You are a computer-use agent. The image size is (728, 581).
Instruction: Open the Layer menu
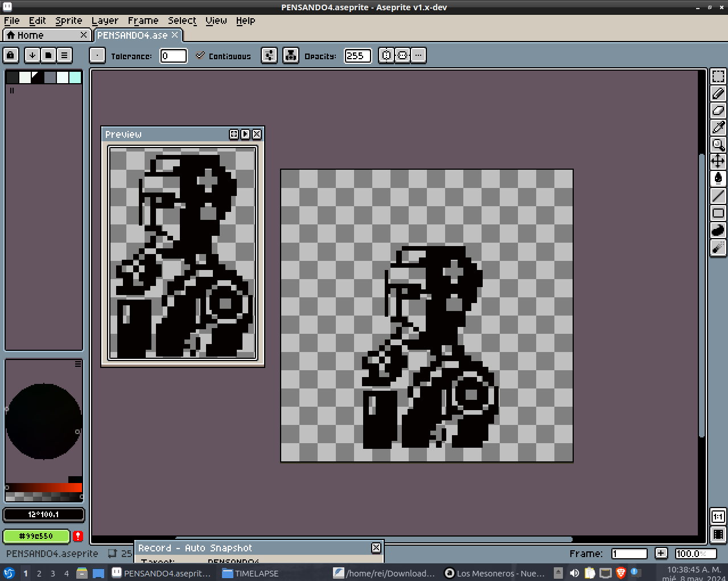pyautogui.click(x=105, y=21)
